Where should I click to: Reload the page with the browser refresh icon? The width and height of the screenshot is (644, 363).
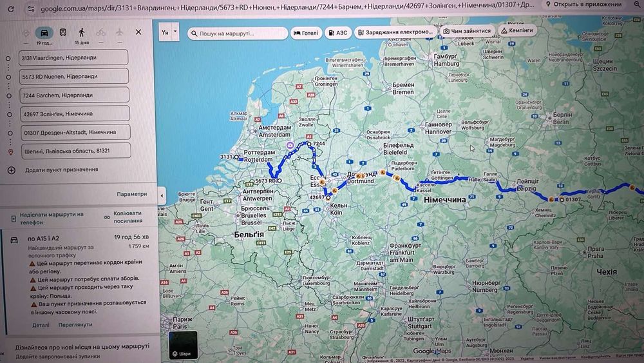click(x=11, y=8)
